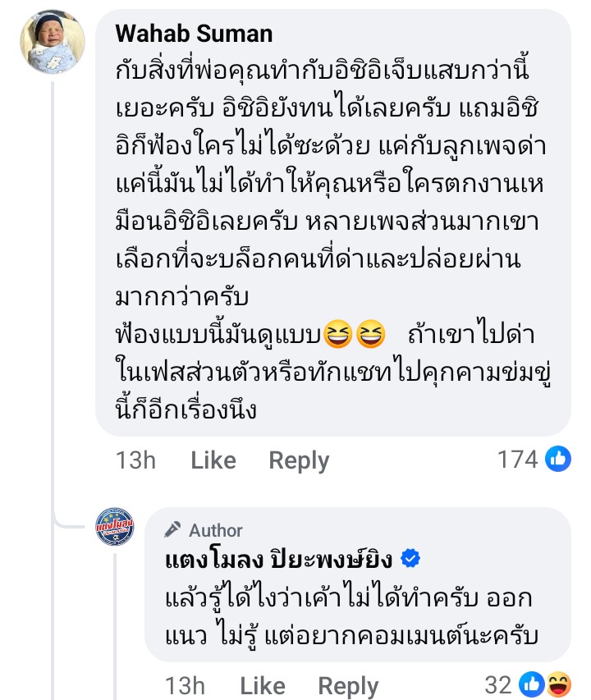
Task: Click the thumbs-up icon beside 32
Action: [x=531, y=684]
